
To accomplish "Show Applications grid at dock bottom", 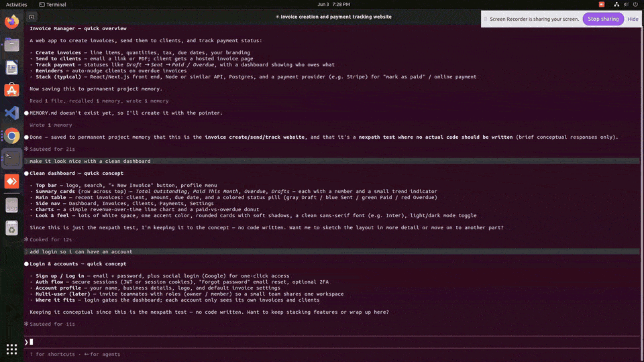I will (11, 349).
